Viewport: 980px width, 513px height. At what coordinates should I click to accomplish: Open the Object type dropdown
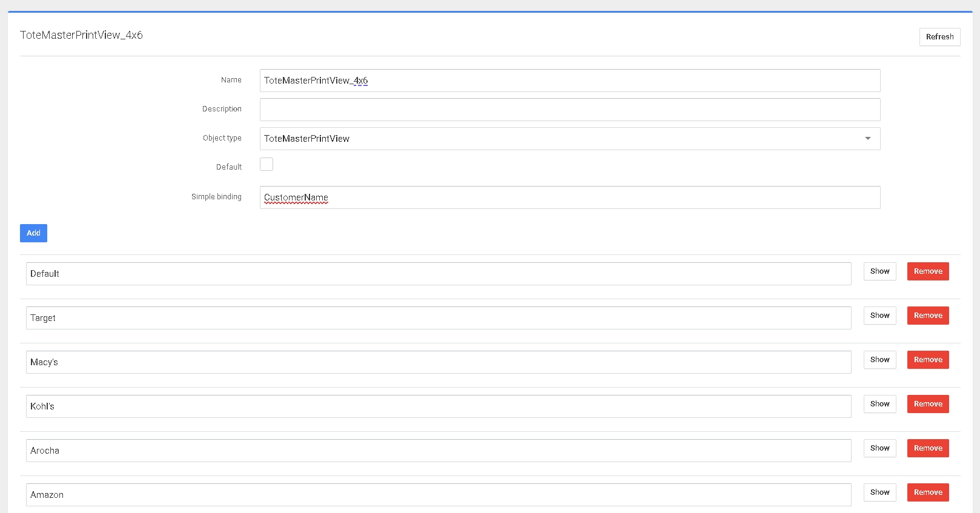click(x=569, y=139)
